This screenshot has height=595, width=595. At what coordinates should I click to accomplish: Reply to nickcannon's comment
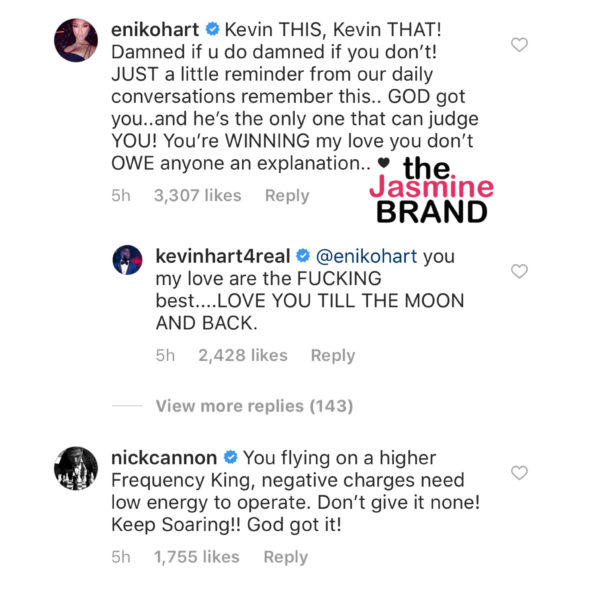286,557
